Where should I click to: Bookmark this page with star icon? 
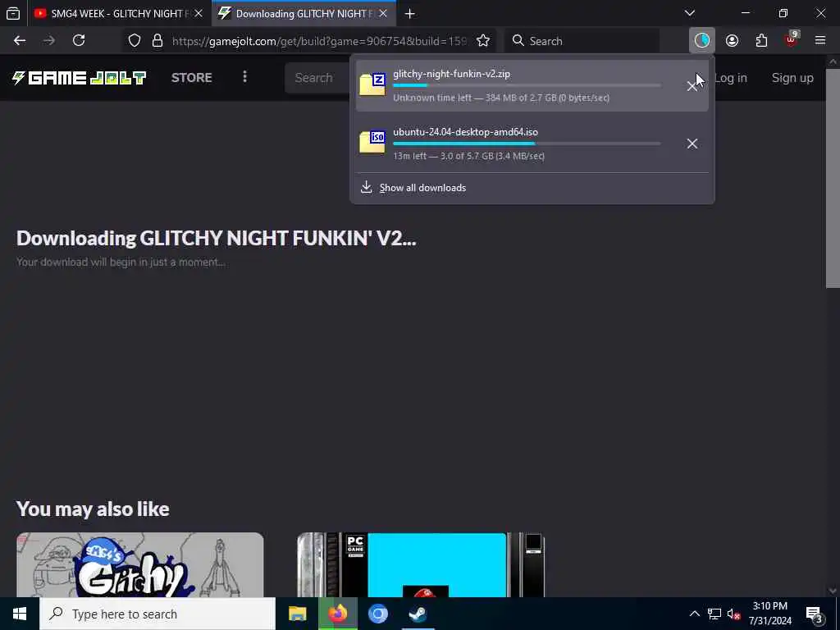click(x=483, y=41)
